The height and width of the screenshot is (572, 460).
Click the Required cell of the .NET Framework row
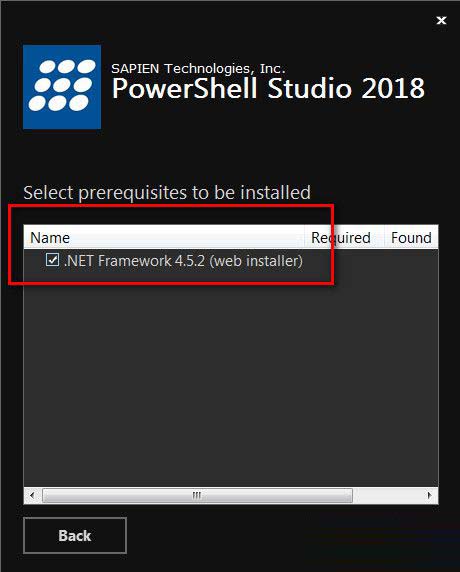pyautogui.click(x=344, y=261)
